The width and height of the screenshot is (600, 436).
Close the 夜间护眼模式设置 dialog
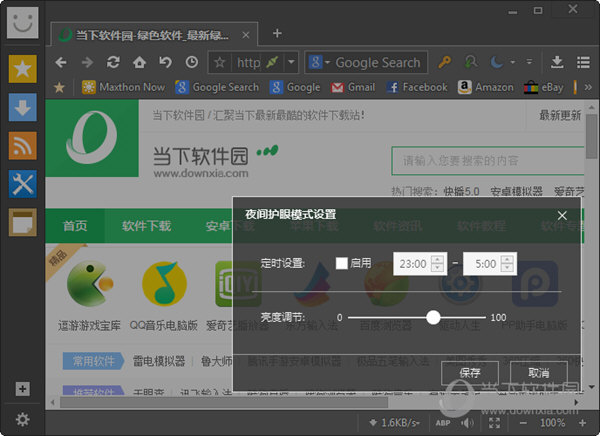tap(562, 216)
